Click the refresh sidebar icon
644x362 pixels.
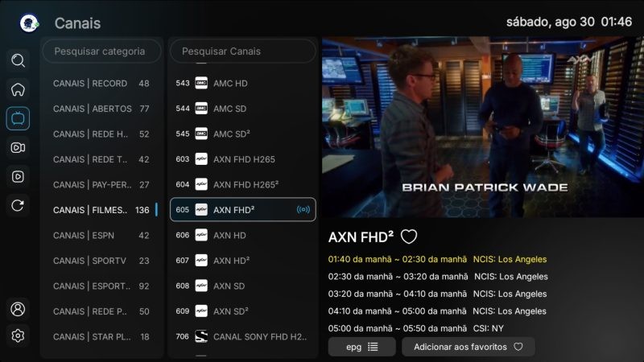pyautogui.click(x=18, y=205)
